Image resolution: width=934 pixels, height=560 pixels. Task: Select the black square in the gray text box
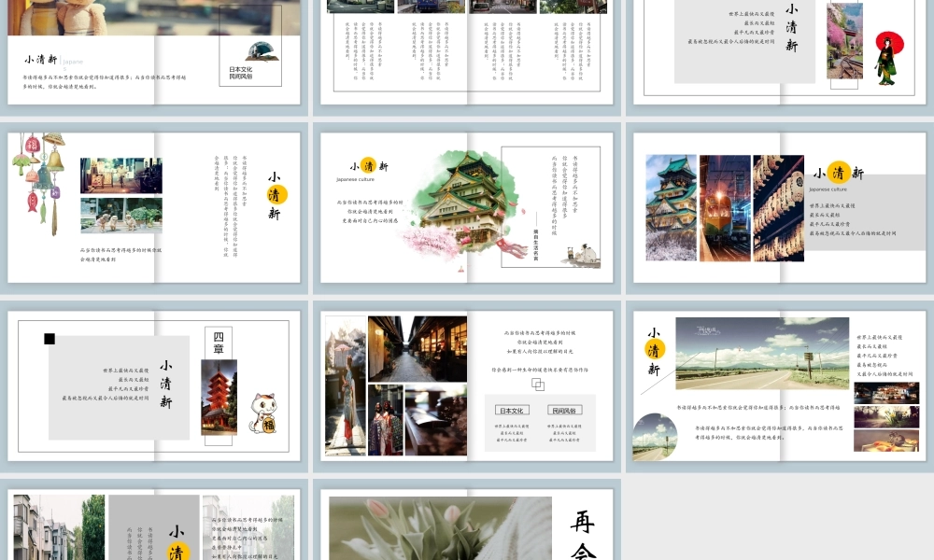[50, 339]
